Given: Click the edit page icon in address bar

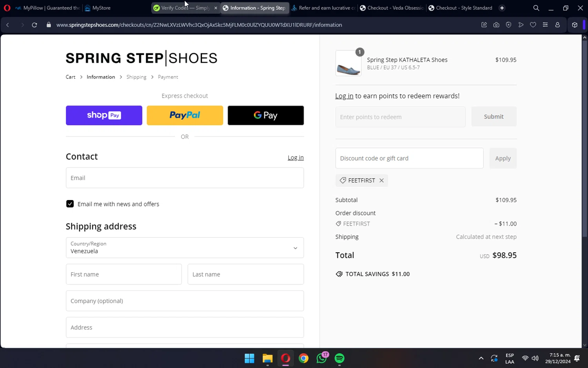Looking at the screenshot, I should [484, 25].
